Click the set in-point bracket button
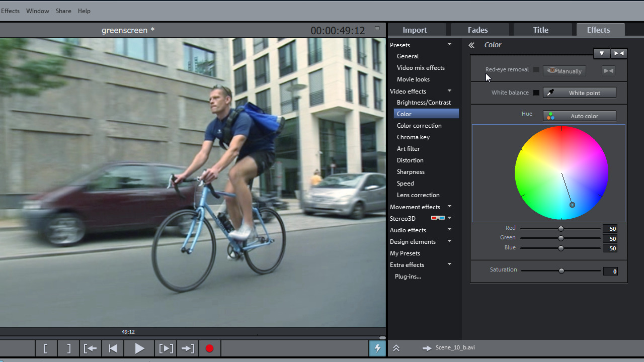 46,348
